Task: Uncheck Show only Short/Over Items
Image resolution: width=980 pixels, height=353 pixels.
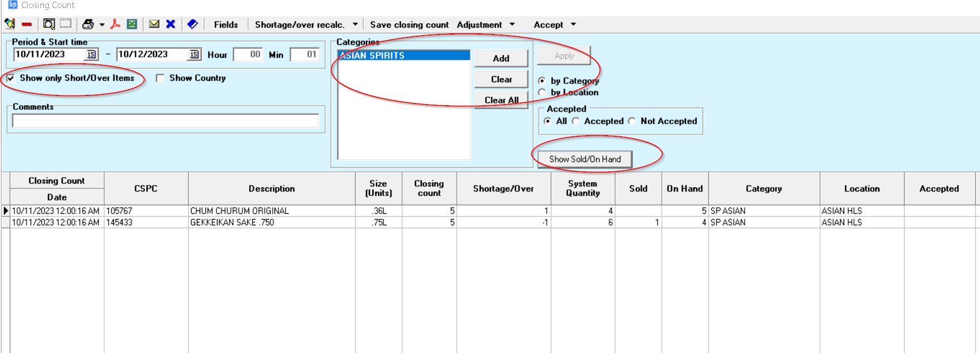Action: pyautogui.click(x=11, y=78)
